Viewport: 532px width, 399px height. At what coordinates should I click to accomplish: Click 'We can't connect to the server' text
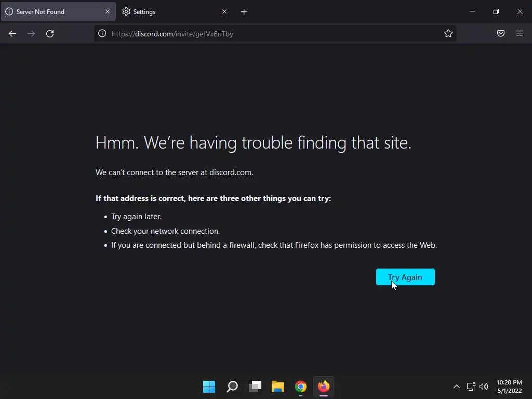click(x=175, y=172)
